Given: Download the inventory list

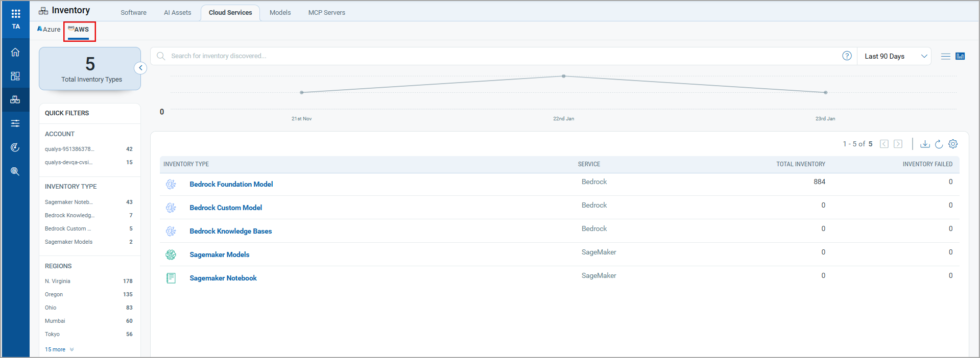Looking at the screenshot, I should pyautogui.click(x=925, y=144).
